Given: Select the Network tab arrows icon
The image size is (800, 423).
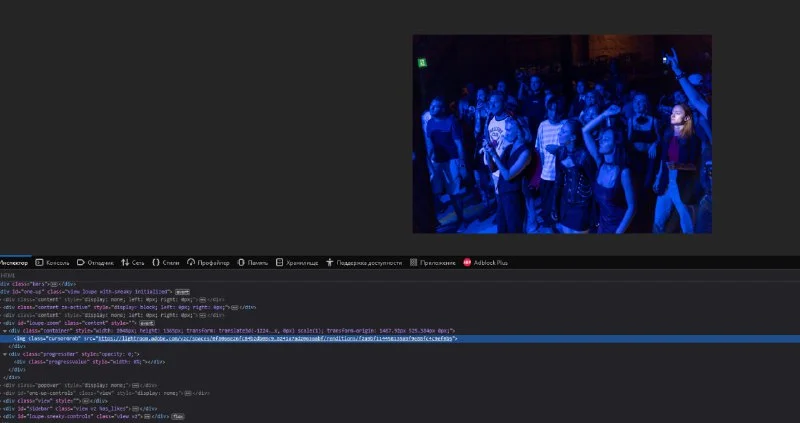Looking at the screenshot, I should click(x=125, y=262).
